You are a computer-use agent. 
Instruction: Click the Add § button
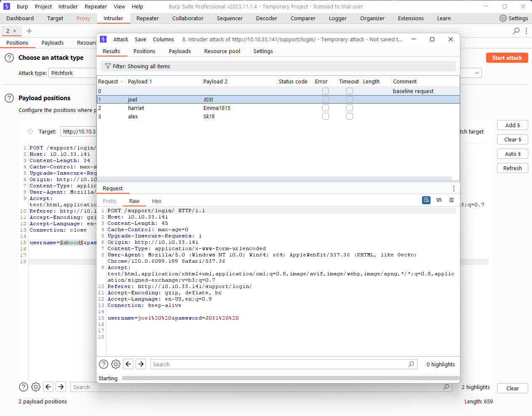[x=513, y=125]
